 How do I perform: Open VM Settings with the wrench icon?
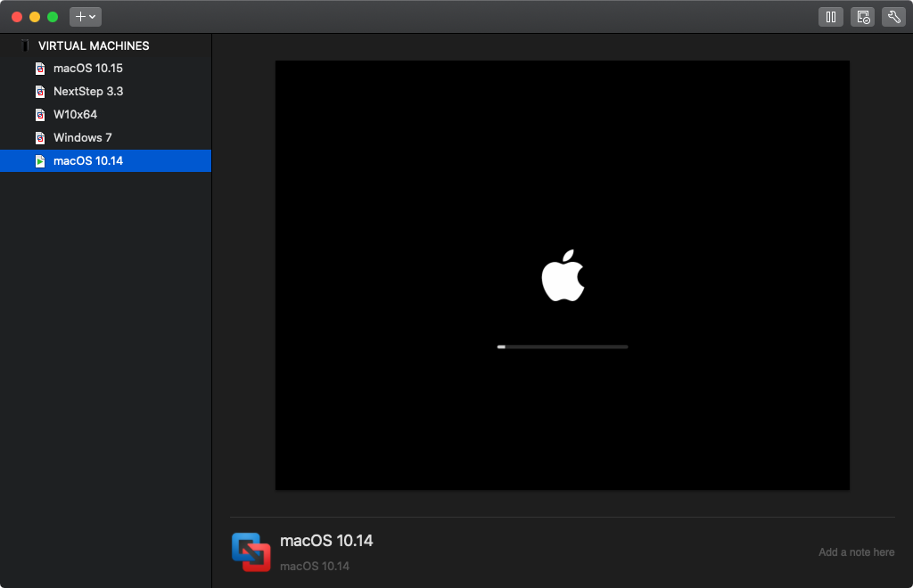[893, 16]
